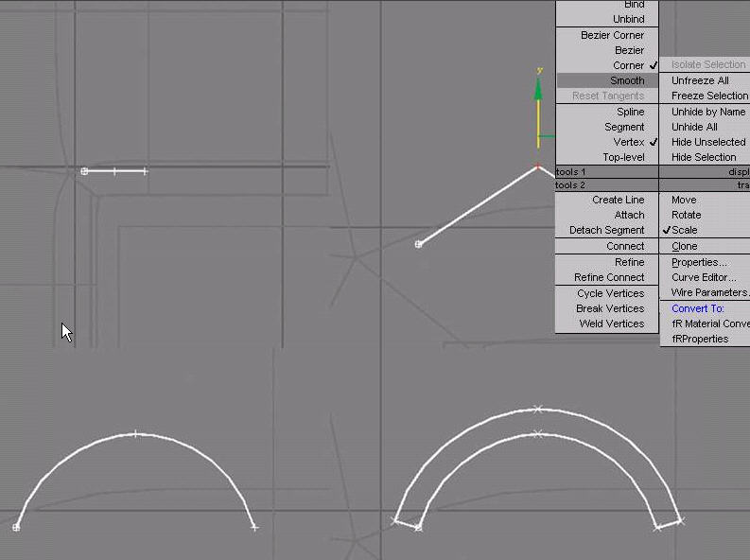This screenshot has width=750, height=560.
Task: Click Refine Connect in the tools menu
Action: click(x=608, y=277)
